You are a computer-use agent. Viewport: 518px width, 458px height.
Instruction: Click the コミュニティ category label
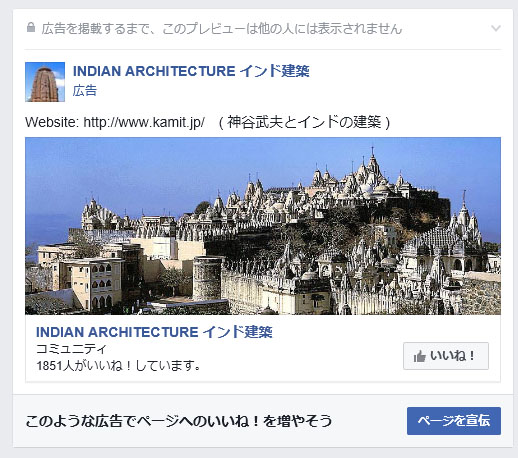coord(71,349)
